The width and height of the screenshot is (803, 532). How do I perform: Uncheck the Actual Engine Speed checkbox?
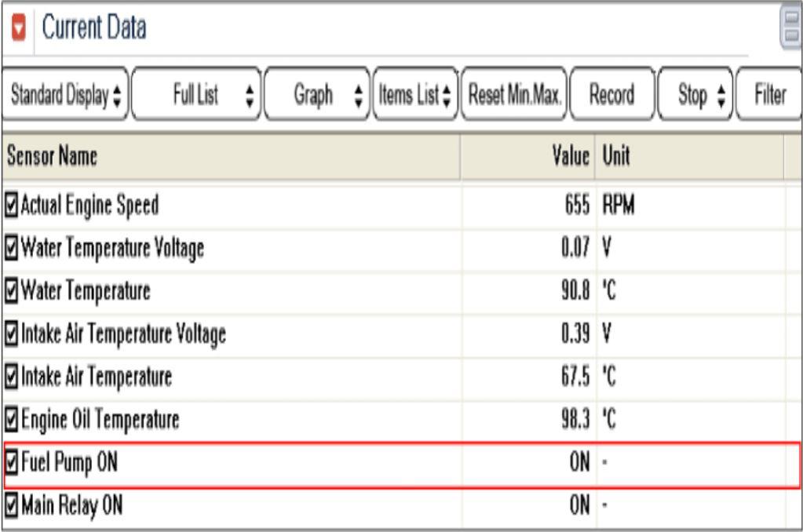11,205
